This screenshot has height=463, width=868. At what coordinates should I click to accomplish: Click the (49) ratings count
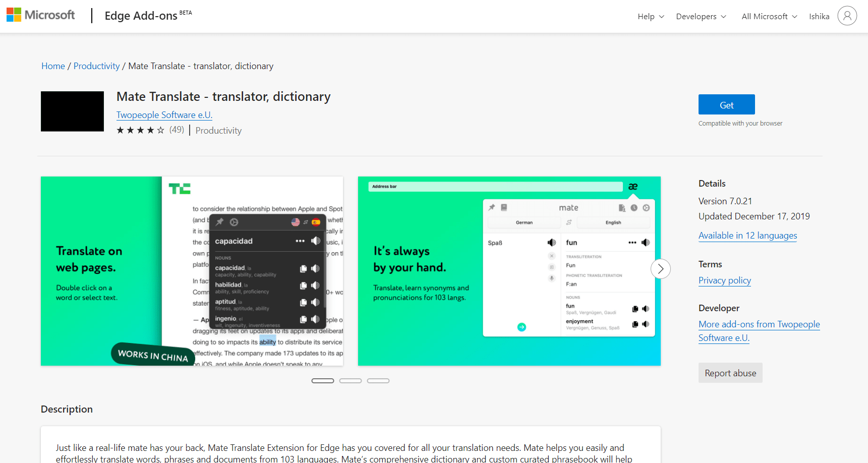point(177,130)
